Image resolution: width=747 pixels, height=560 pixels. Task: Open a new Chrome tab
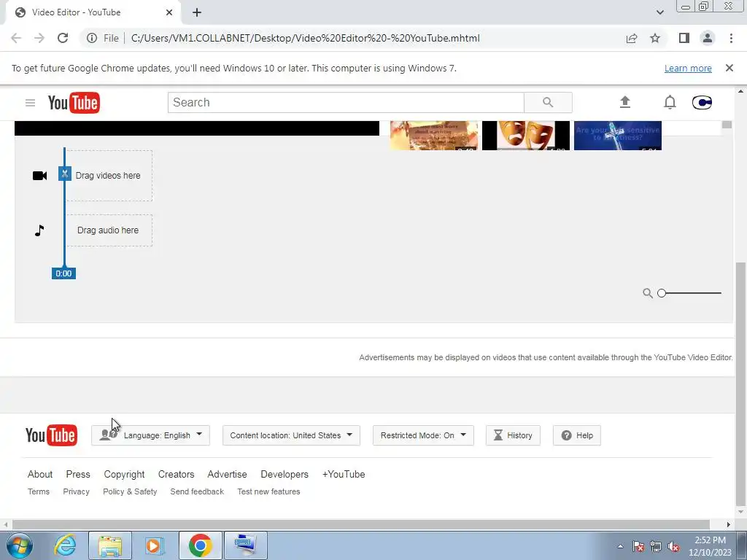tap(197, 12)
